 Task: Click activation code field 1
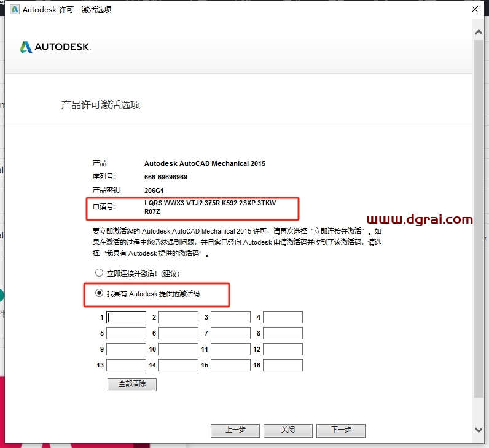(x=127, y=317)
